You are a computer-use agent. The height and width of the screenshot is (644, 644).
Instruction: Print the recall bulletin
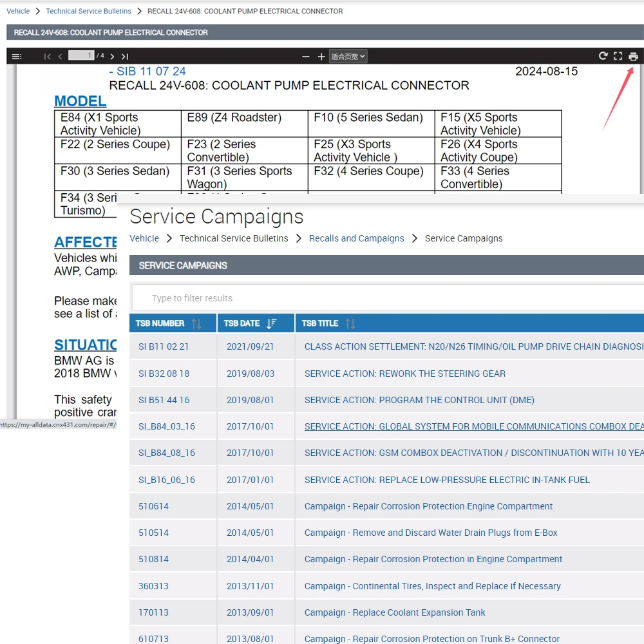[634, 57]
